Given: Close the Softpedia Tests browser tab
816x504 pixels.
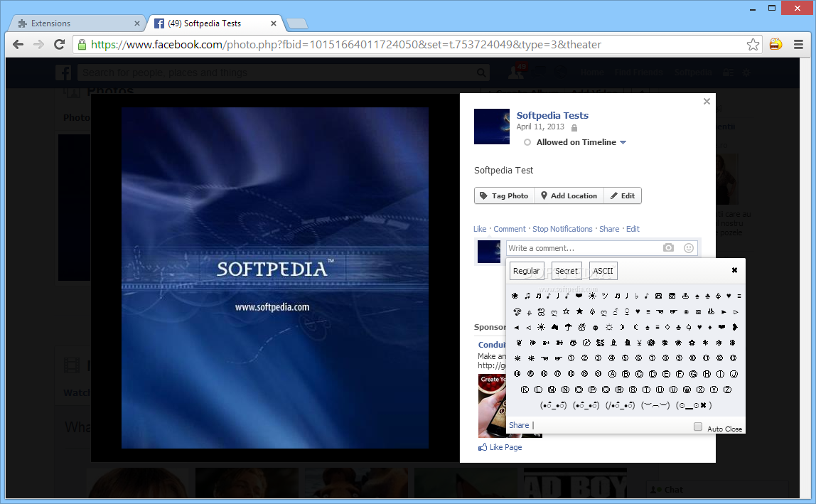Looking at the screenshot, I should click(273, 23).
